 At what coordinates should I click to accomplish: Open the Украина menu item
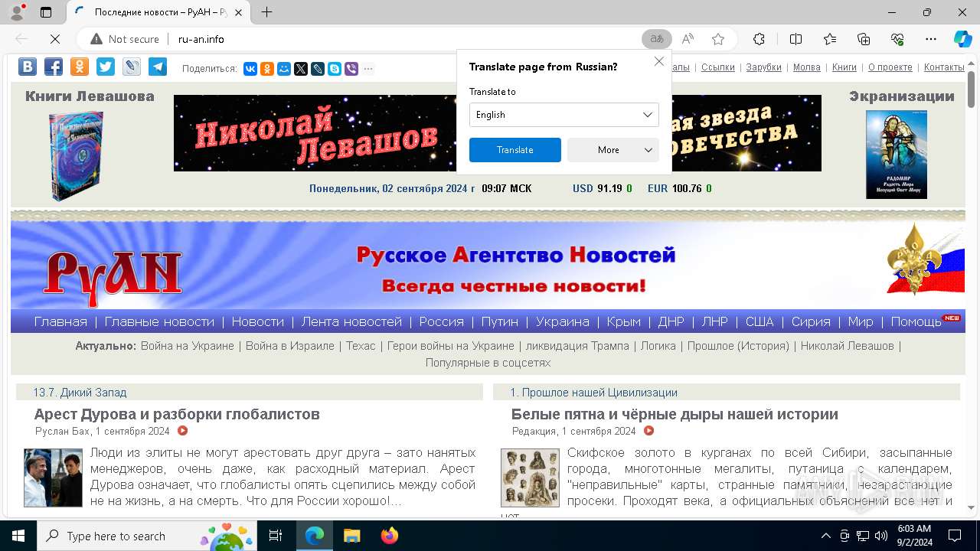(x=563, y=321)
